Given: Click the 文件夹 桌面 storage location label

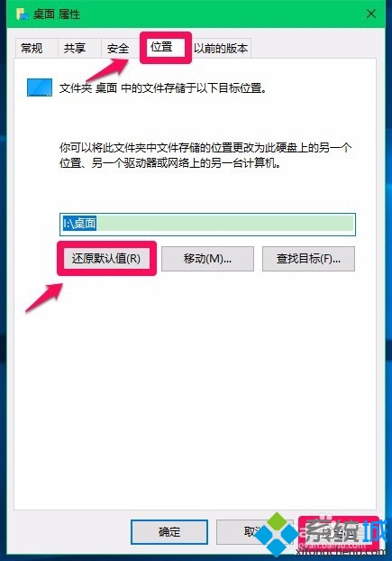Looking at the screenshot, I should pos(163,87).
